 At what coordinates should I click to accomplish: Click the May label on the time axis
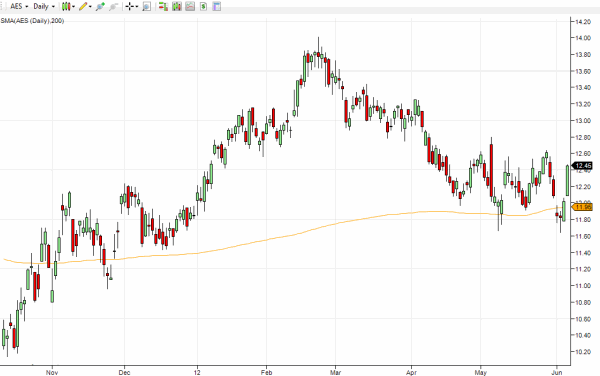click(x=480, y=372)
